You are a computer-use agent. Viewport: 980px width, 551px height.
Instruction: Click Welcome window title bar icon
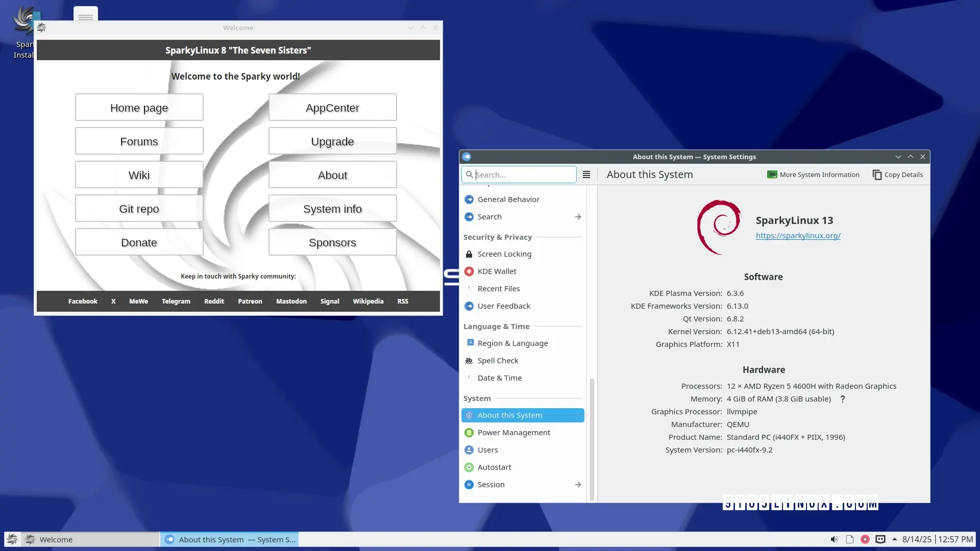coord(42,28)
